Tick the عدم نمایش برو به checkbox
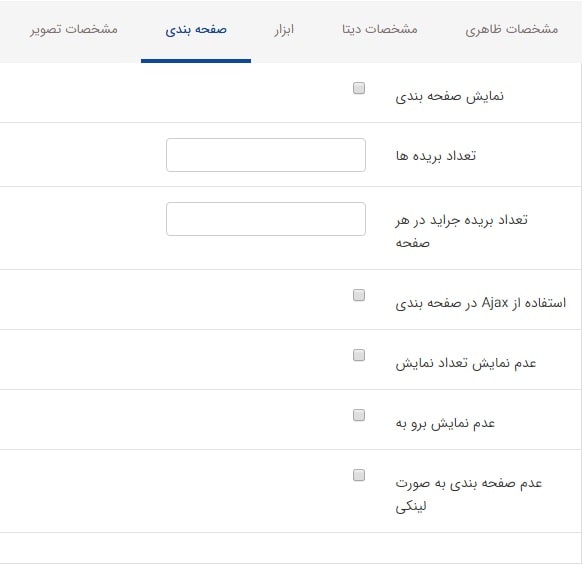Viewport: 585px width, 571px height. pyautogui.click(x=359, y=415)
